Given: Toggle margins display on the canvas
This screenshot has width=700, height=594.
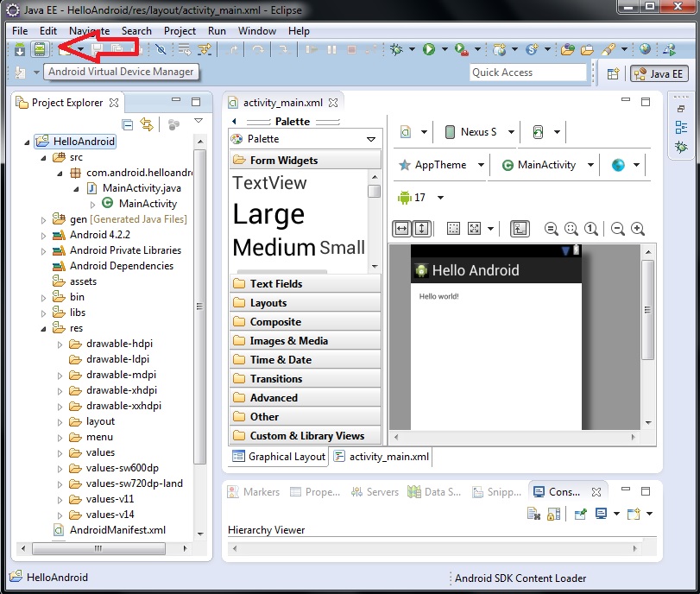Looking at the screenshot, I should coord(454,229).
